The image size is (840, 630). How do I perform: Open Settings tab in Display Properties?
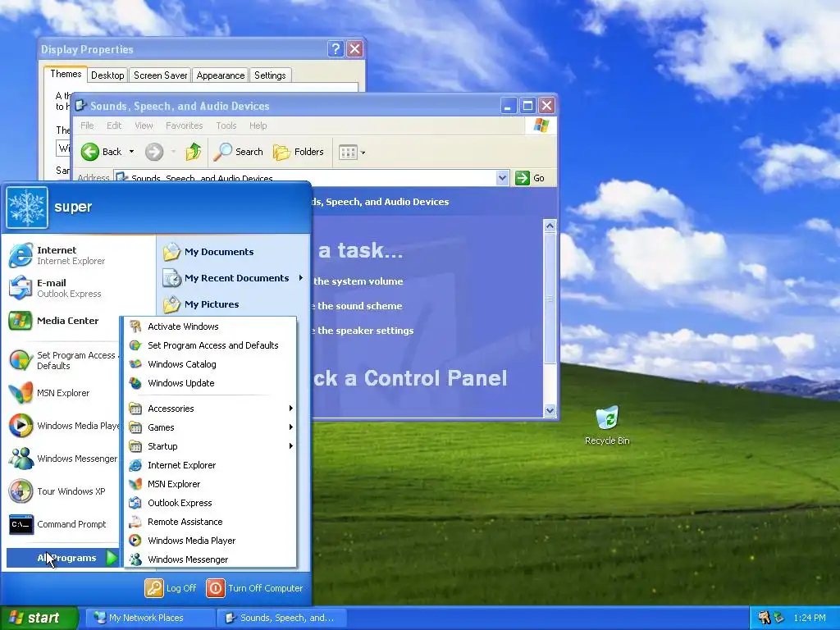coord(270,75)
